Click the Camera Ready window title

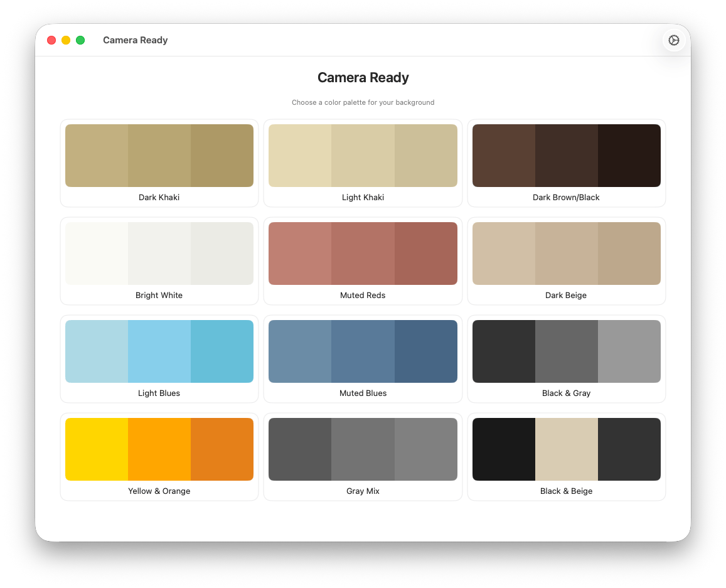[x=135, y=40]
